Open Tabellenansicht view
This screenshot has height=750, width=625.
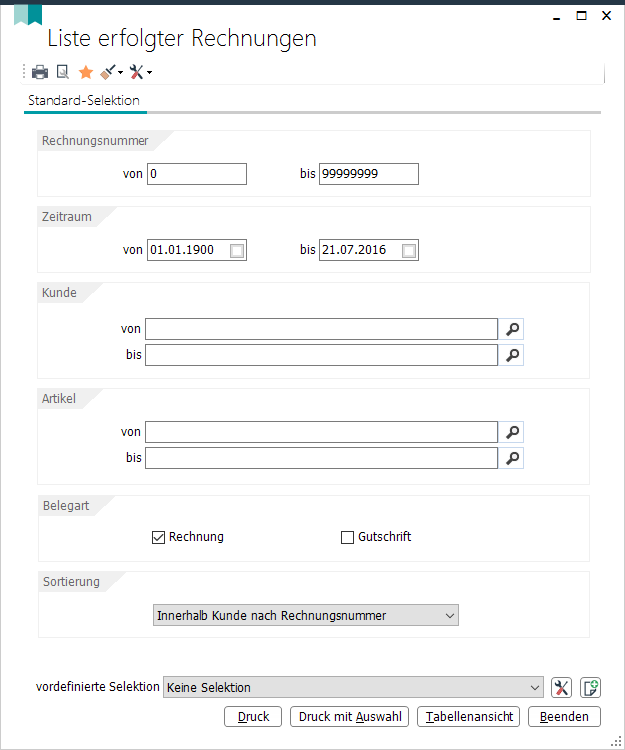(469, 717)
